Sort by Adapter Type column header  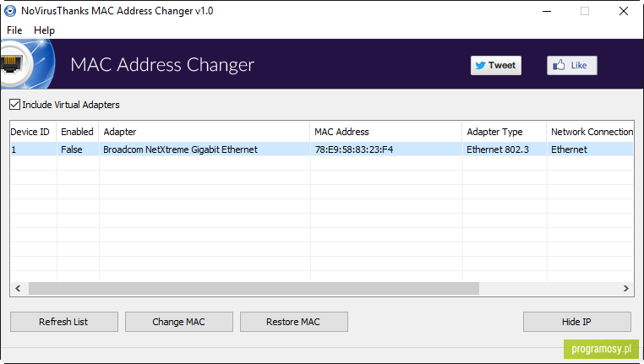point(505,132)
